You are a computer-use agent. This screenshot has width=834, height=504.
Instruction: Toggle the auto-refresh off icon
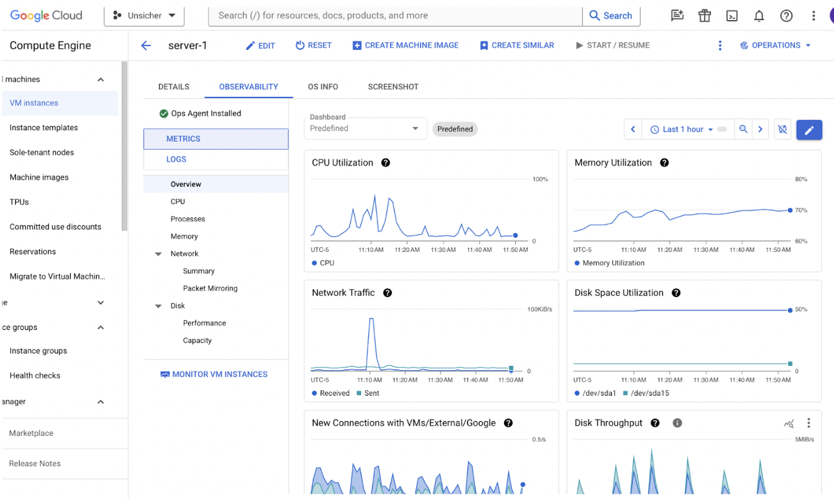point(782,129)
